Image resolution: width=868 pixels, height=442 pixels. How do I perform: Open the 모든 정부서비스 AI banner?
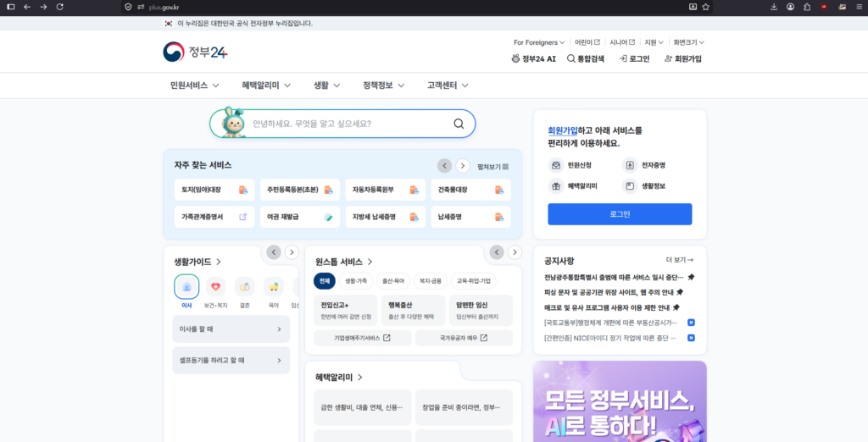620,401
